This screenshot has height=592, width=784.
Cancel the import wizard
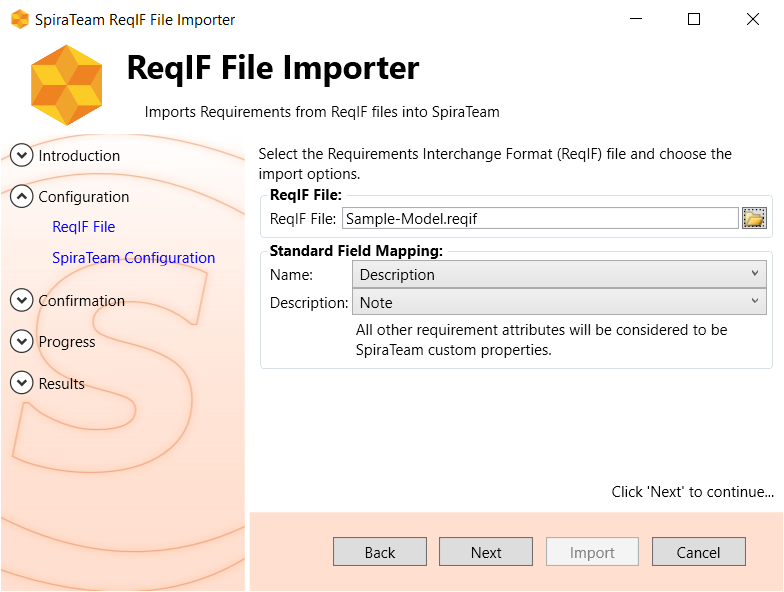(x=698, y=552)
